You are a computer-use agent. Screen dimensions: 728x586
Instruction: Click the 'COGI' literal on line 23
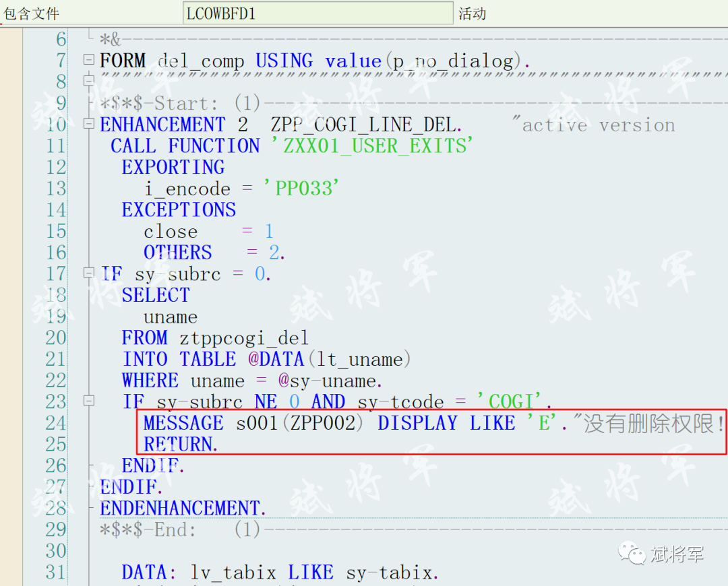click(x=510, y=401)
